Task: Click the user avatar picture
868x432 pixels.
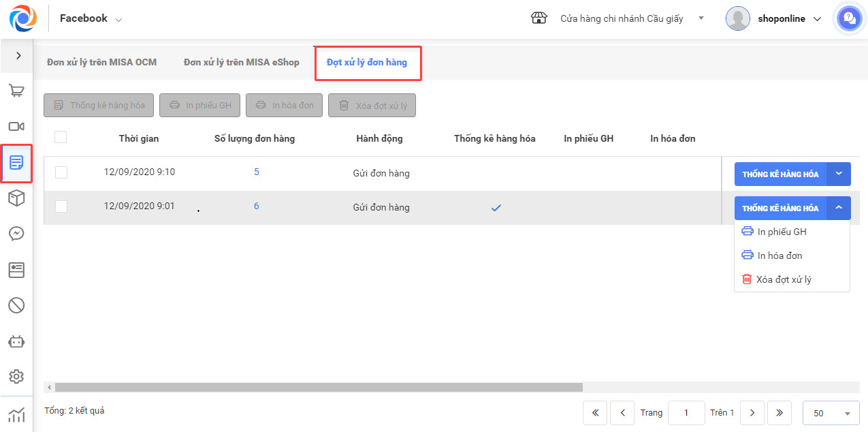Action: click(738, 18)
